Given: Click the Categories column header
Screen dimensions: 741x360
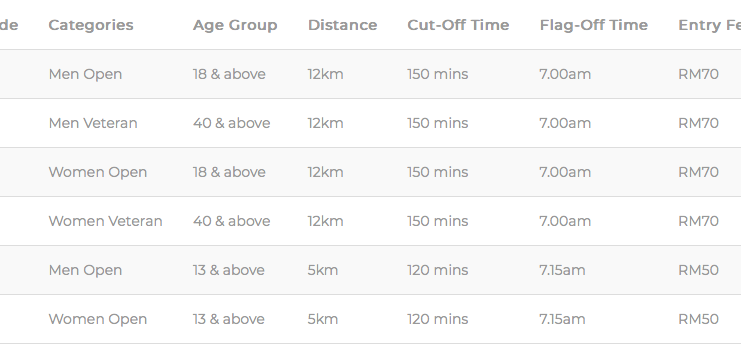Looking at the screenshot, I should coord(91,25).
